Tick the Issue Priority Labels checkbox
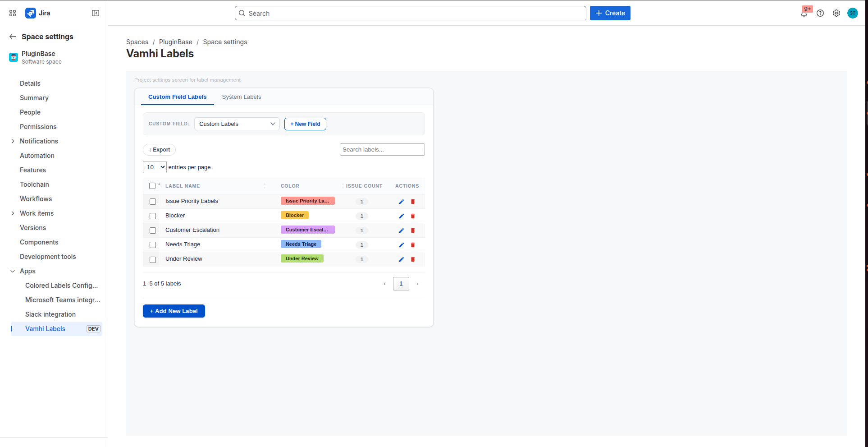Viewport: 868px width, 447px height. point(153,202)
